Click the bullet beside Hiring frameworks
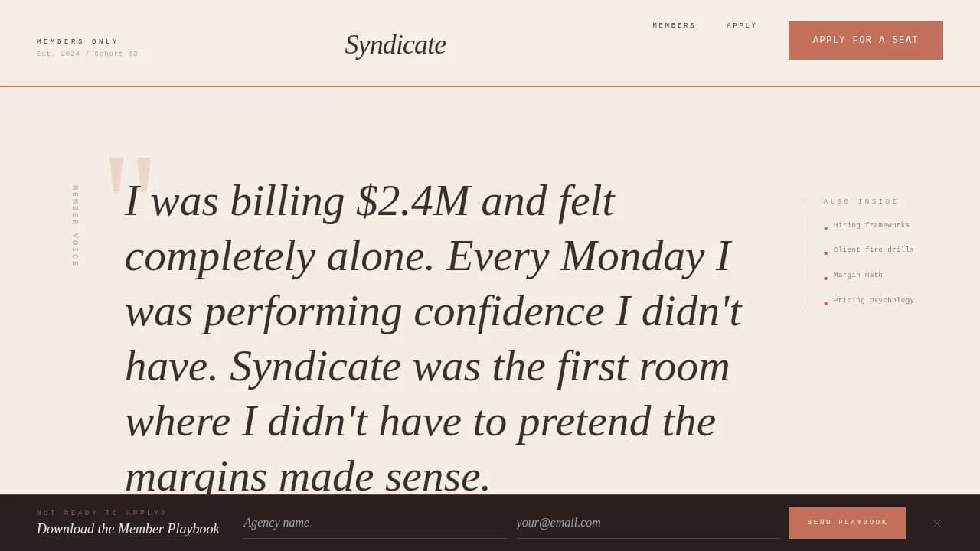The height and width of the screenshot is (551, 980). click(x=825, y=228)
